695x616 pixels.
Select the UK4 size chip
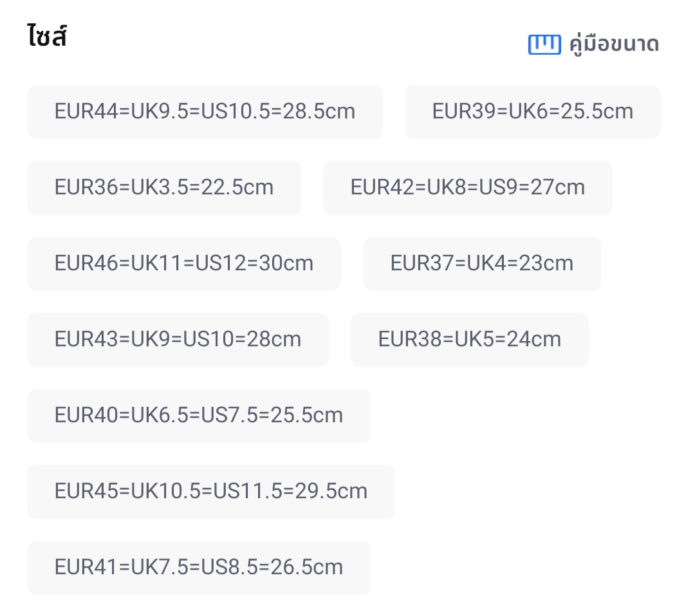point(481,263)
